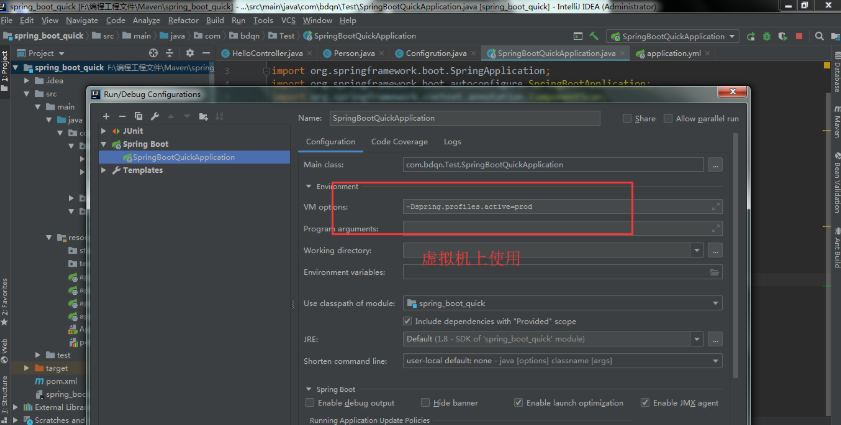Start debugging with the green bug icon
The height and width of the screenshot is (425, 841).
(766, 36)
